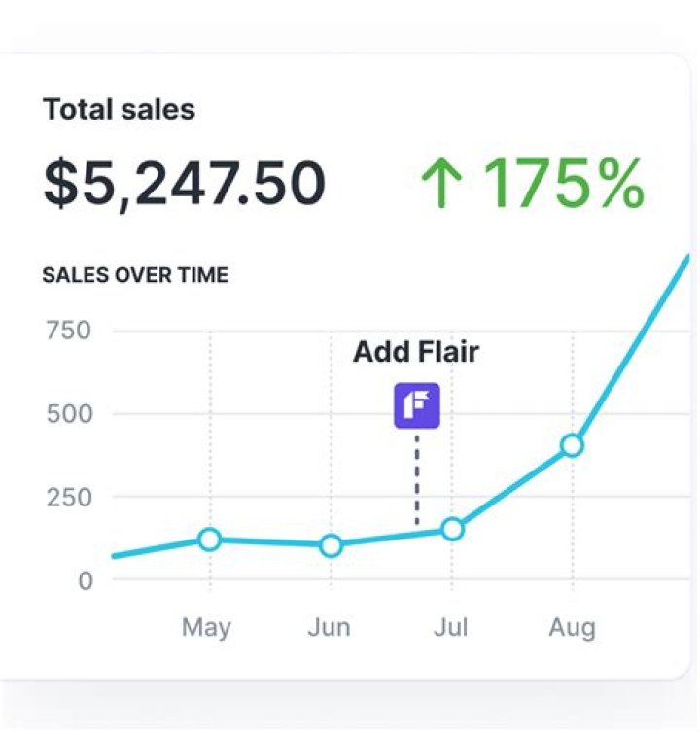The image size is (700, 732).
Task: Click the 0 y-axis value
Action: pos(86,580)
